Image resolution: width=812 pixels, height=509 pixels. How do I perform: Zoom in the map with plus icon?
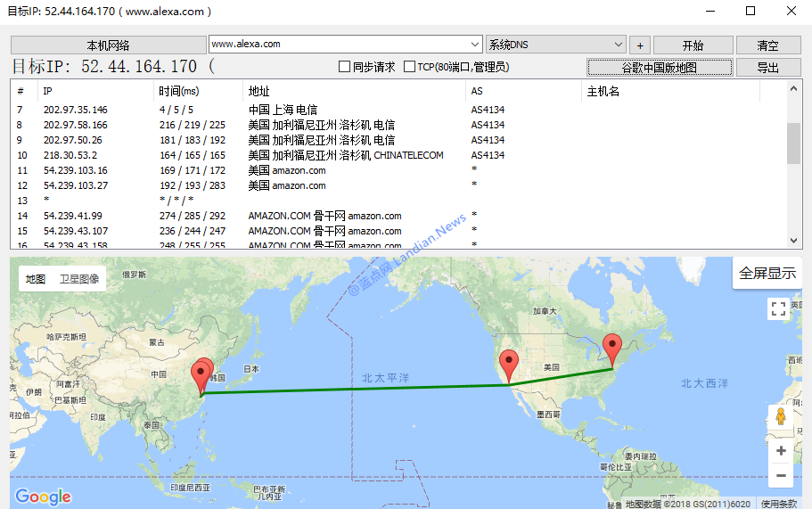pos(781,451)
